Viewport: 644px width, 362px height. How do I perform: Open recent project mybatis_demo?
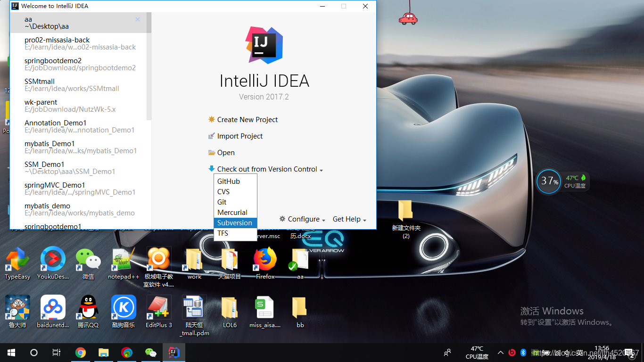78,209
